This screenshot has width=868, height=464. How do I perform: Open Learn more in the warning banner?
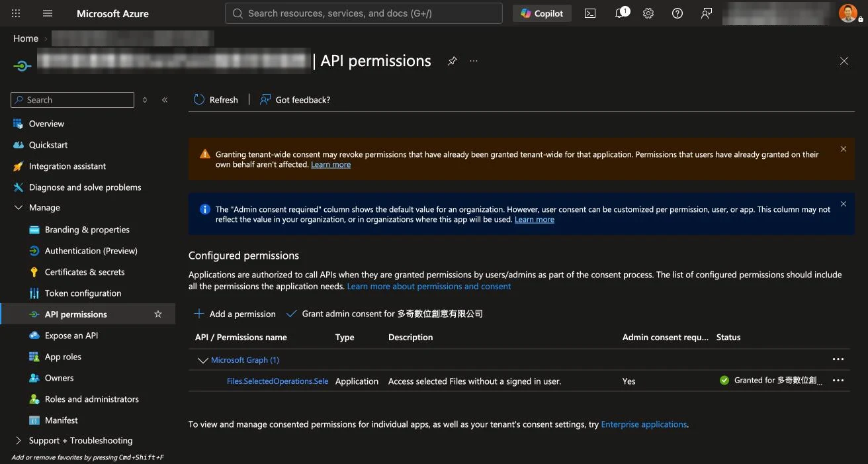(x=331, y=165)
